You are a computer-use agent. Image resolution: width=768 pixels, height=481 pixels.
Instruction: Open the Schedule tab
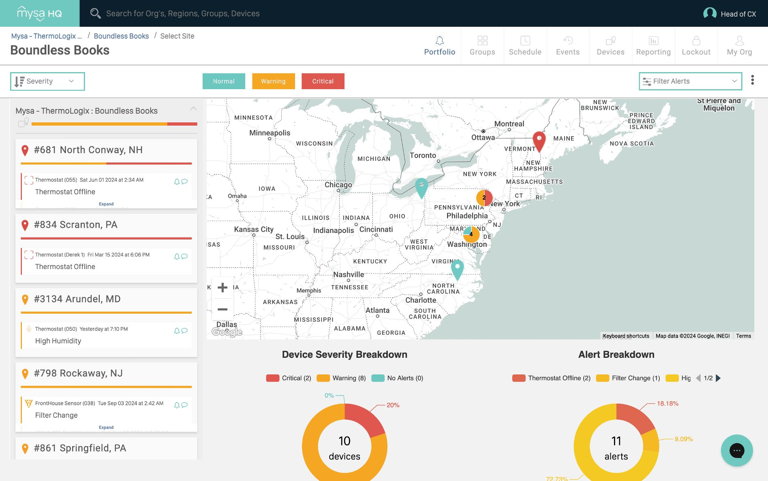pos(525,46)
